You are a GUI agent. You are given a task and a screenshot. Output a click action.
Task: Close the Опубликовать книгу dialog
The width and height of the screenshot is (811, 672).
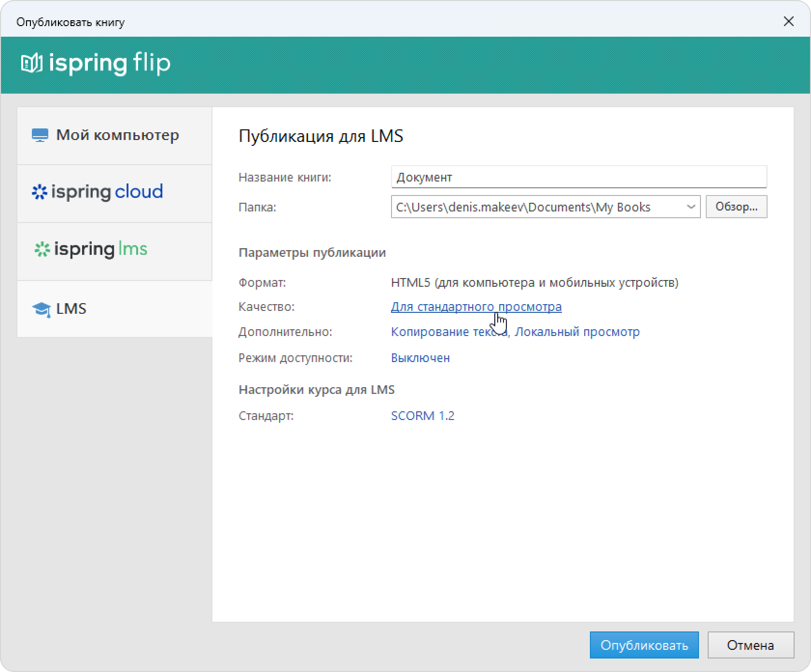(x=789, y=22)
